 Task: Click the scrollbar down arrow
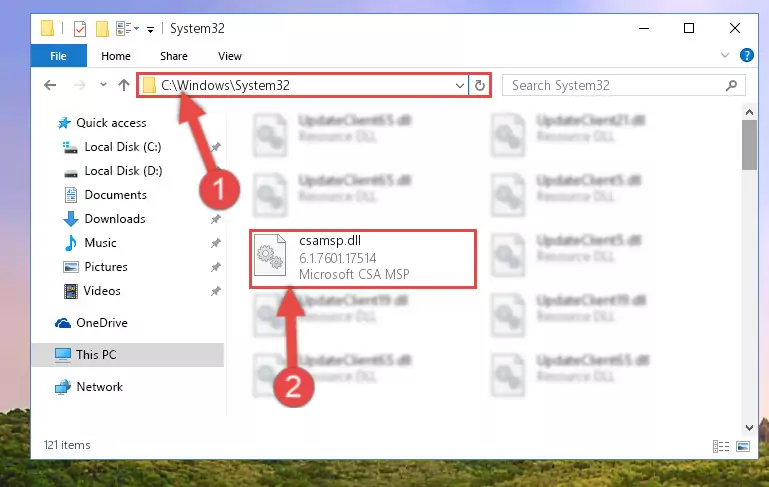click(749, 428)
